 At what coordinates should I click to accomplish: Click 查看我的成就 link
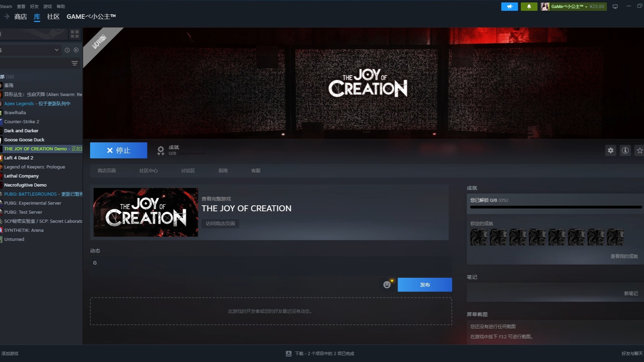(624, 256)
